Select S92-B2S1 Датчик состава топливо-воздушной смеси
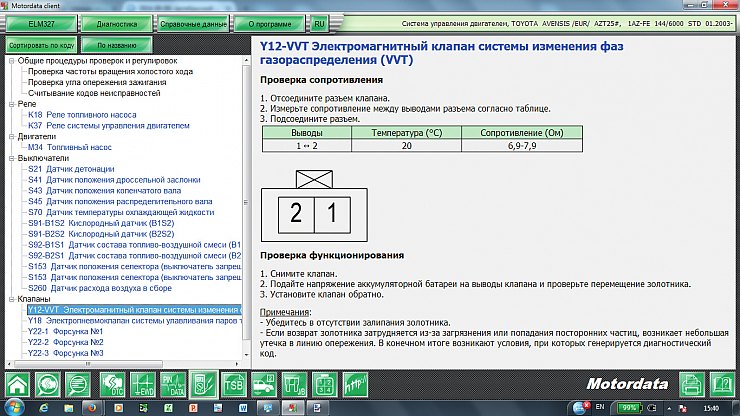 135,256
